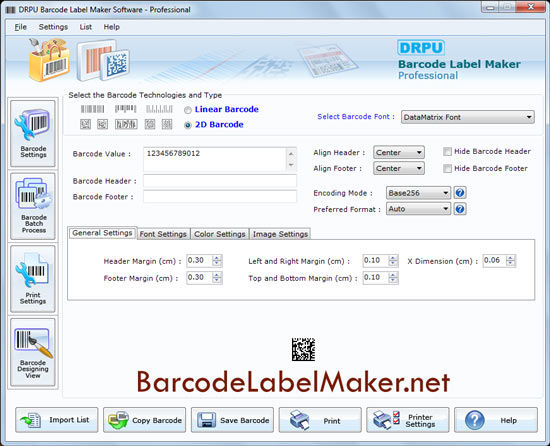
Task: Open the Barcode Batch Process panel
Action: (x=33, y=206)
